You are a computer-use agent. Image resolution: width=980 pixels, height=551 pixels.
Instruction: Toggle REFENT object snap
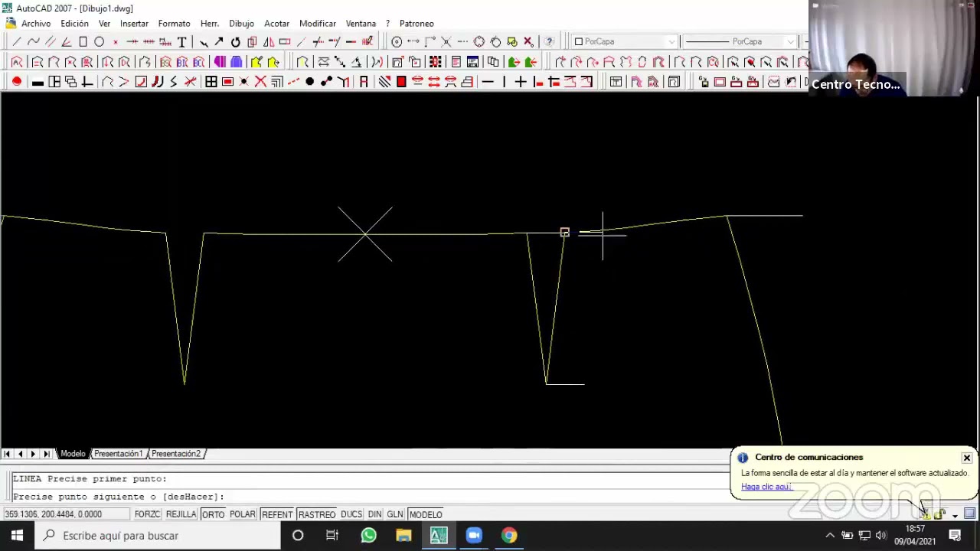click(277, 514)
